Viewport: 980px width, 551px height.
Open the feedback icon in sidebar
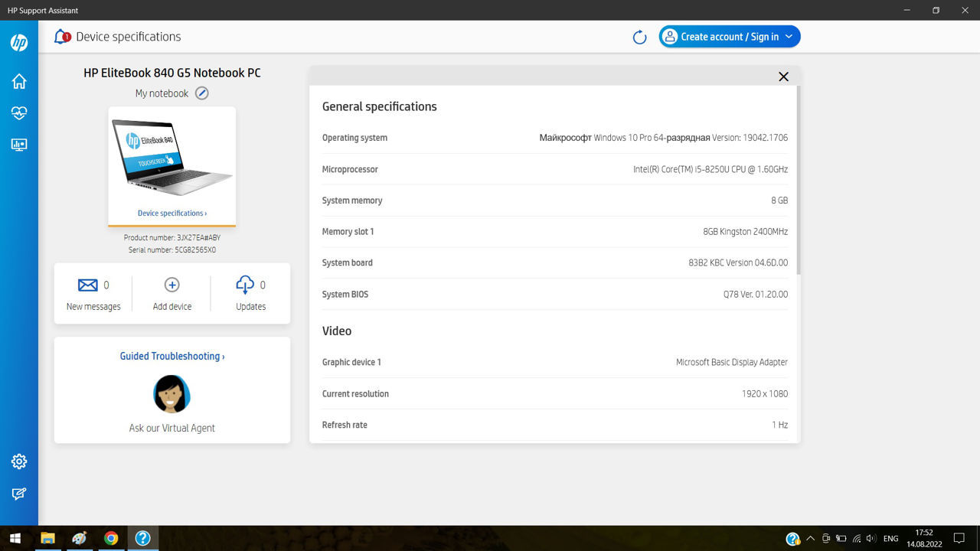(x=19, y=494)
